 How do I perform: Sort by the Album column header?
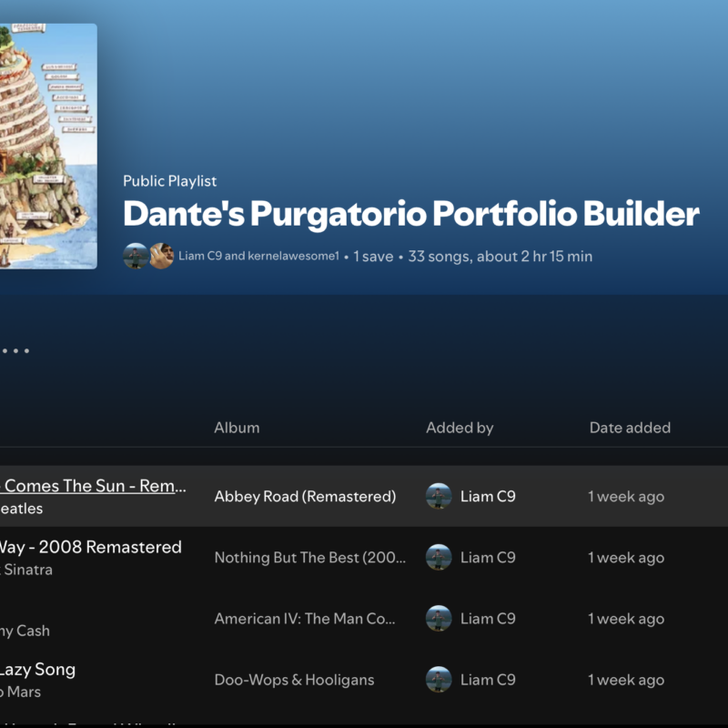click(x=237, y=428)
